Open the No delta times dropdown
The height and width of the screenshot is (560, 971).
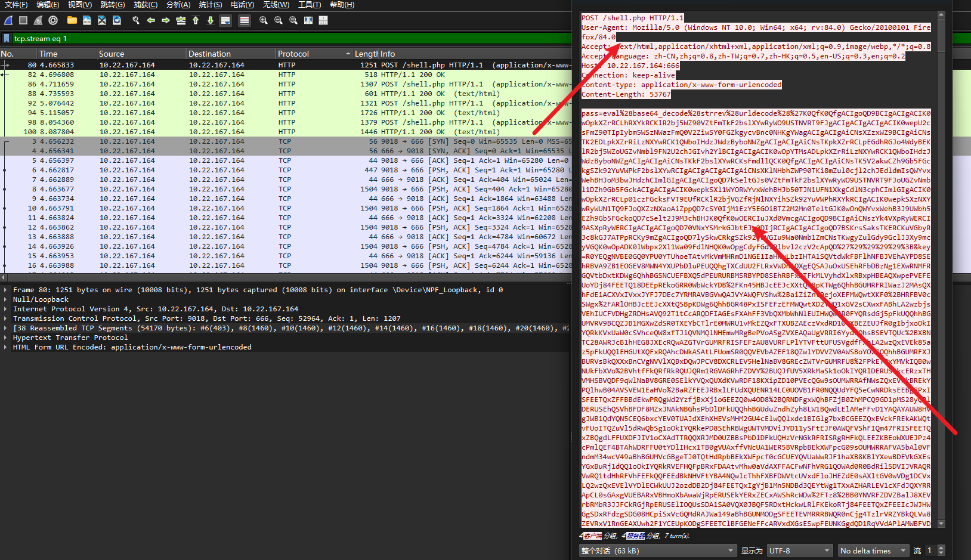tap(873, 550)
